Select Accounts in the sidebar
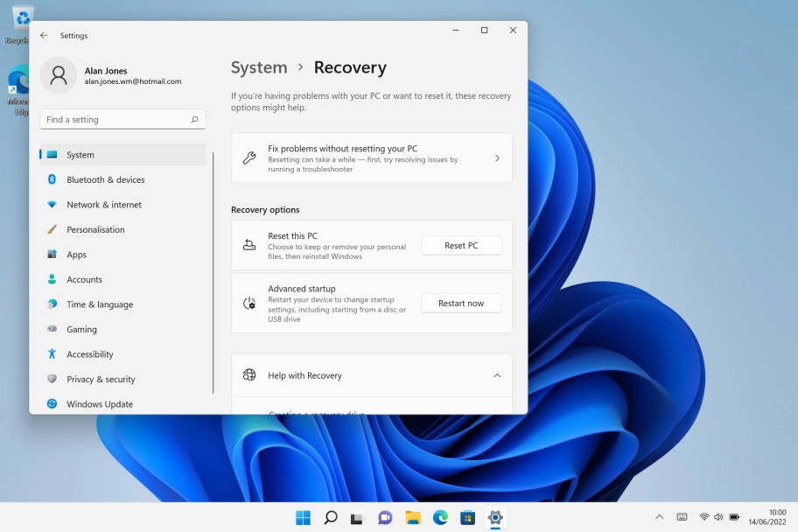 [x=85, y=279]
